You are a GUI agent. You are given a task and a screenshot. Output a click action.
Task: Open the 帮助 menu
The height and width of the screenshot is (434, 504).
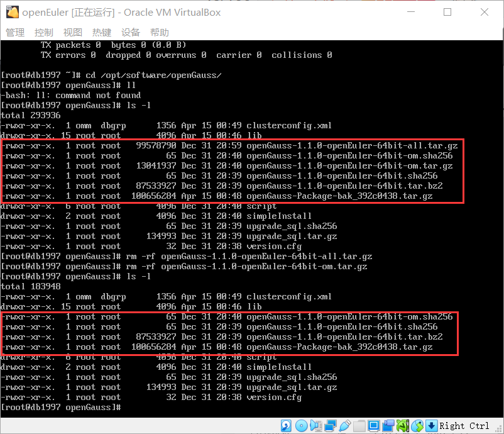pyautogui.click(x=160, y=33)
